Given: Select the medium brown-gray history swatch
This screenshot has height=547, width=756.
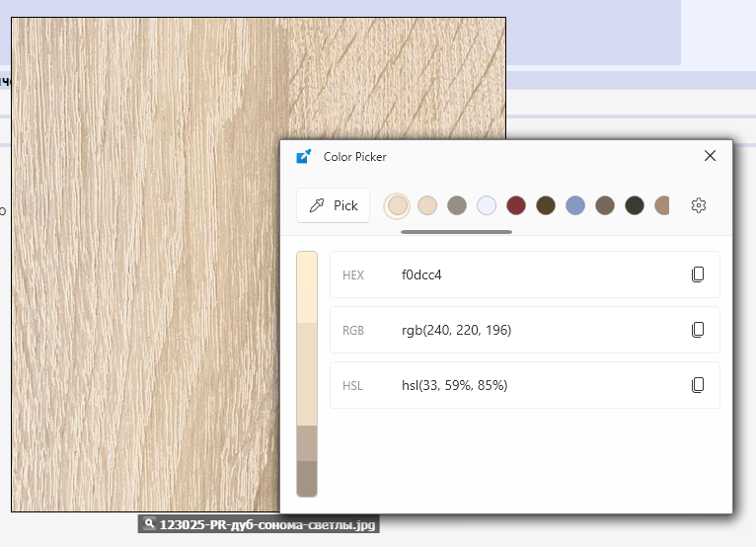Looking at the screenshot, I should pos(605,205).
